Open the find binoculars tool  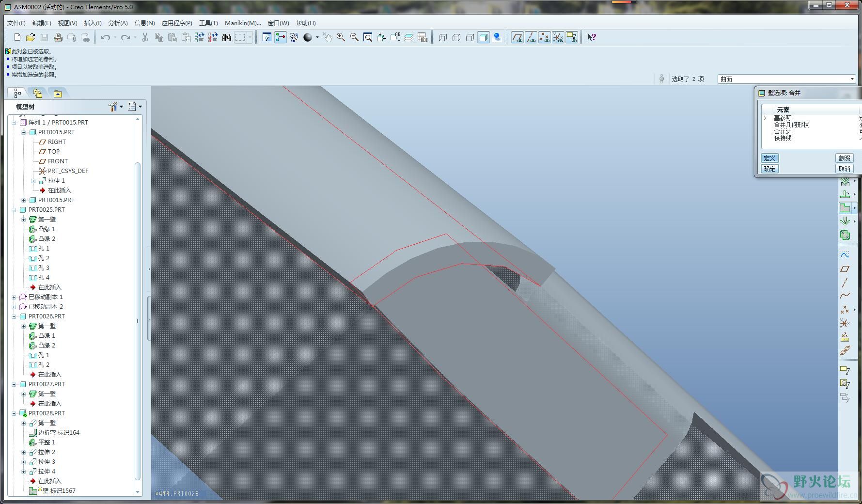click(x=226, y=37)
